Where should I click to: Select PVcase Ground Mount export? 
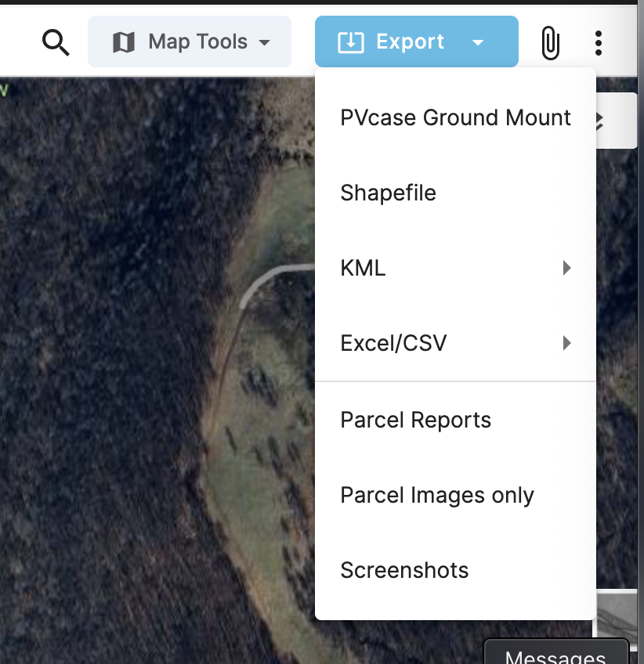tap(455, 117)
